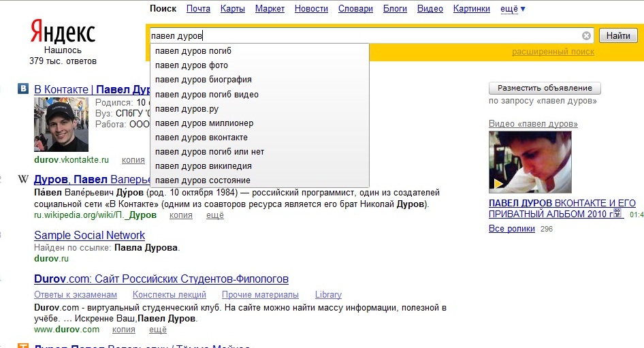This screenshot has height=348, width=644.
Task: Open the www.durov.com URL link
Action: pos(67,330)
